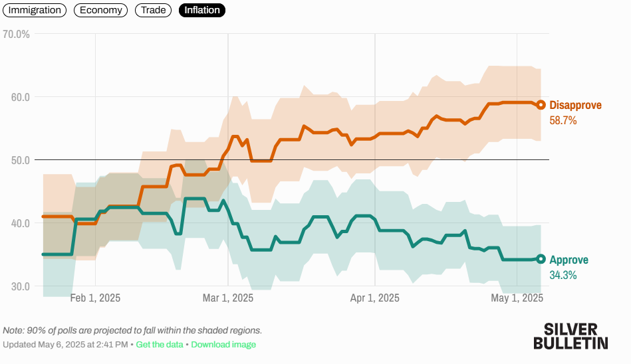
Task: Select the Approve series label
Action: (568, 260)
